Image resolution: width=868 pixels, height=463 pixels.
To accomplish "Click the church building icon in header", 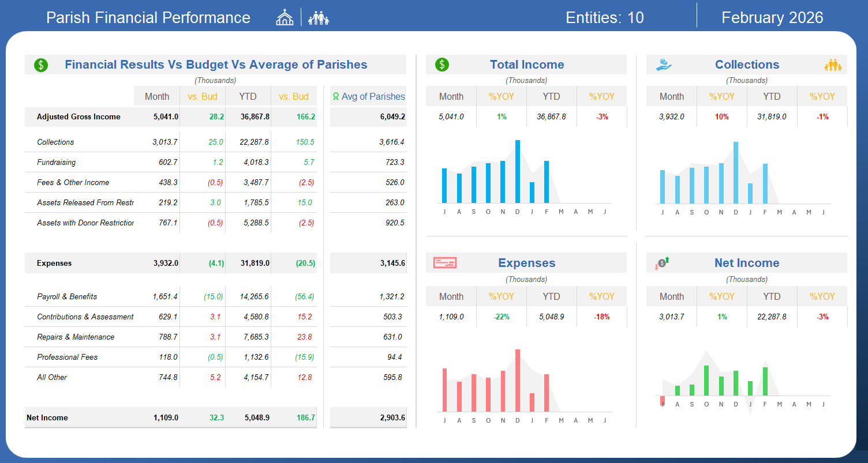I will coord(285,18).
